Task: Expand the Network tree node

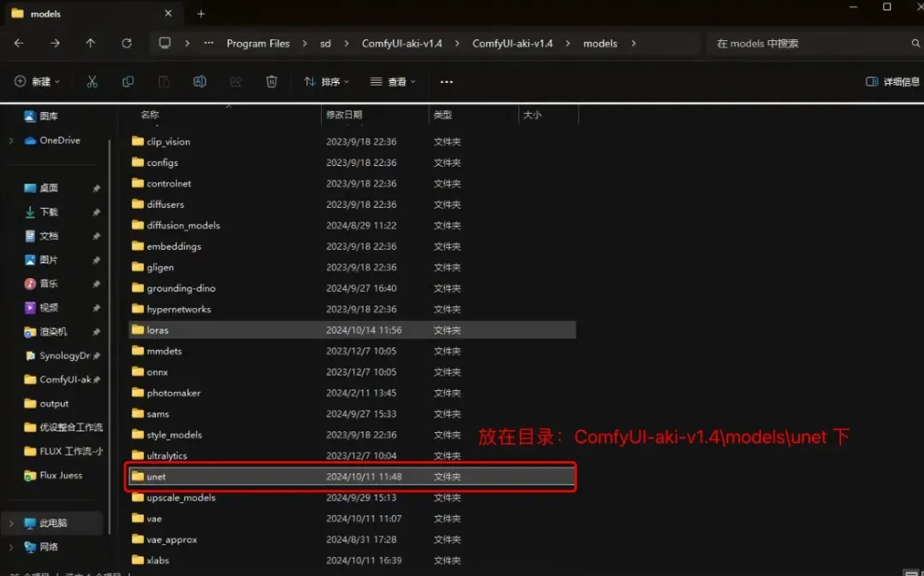Action: (x=10, y=547)
